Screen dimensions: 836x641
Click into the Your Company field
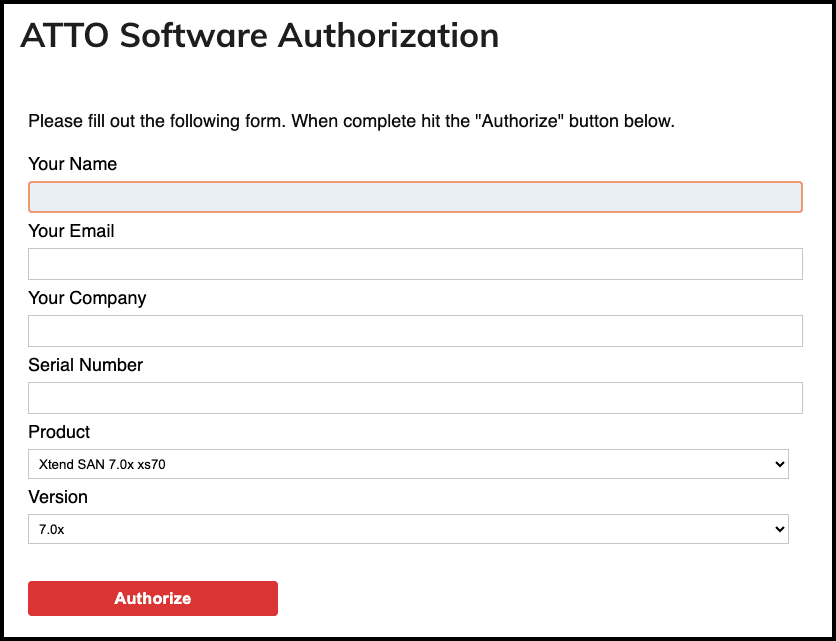coord(415,331)
